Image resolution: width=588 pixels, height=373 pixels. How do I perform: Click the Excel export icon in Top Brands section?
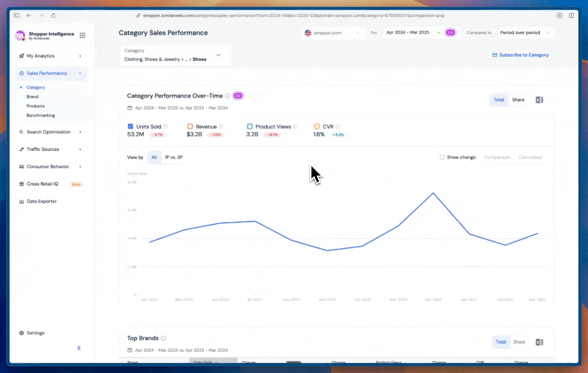539,342
